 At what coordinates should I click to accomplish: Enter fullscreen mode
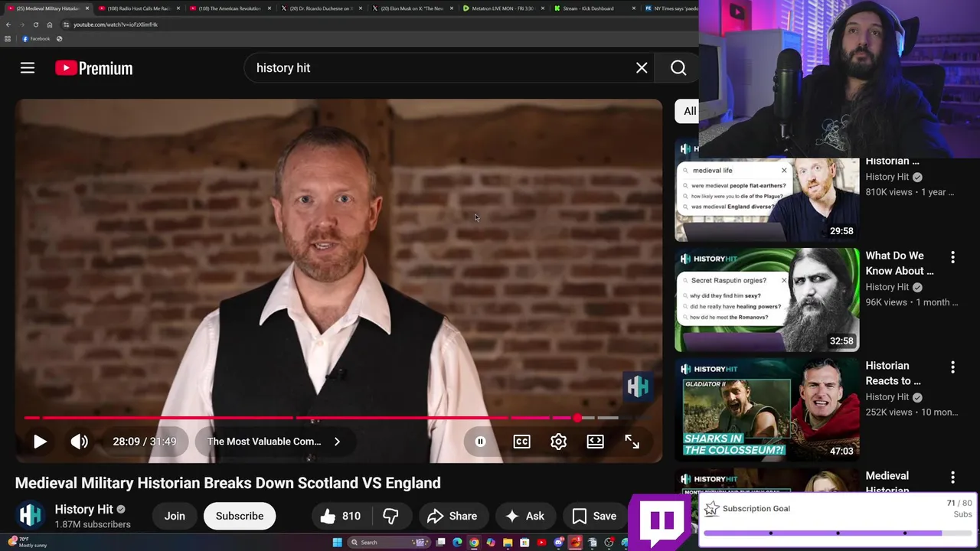[x=632, y=442]
